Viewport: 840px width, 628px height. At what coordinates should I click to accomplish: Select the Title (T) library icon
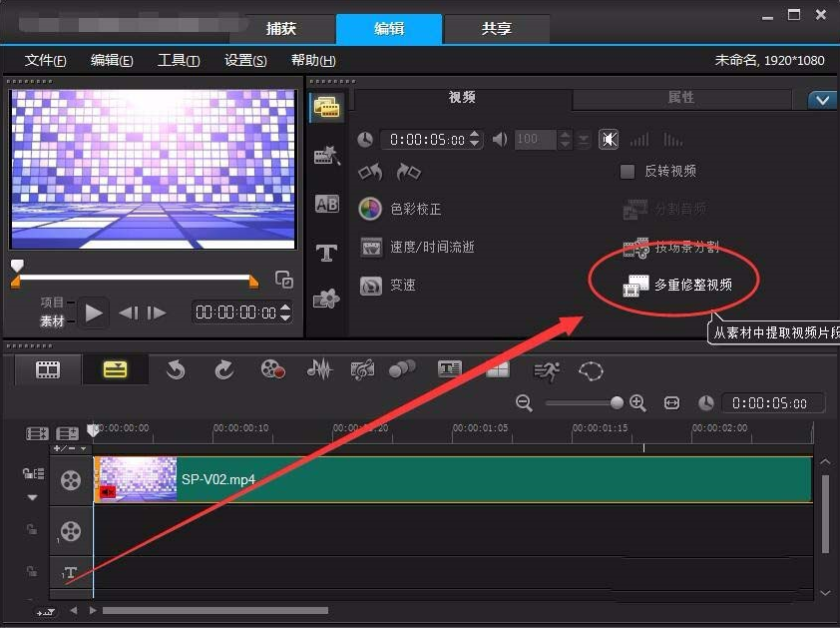click(x=326, y=253)
